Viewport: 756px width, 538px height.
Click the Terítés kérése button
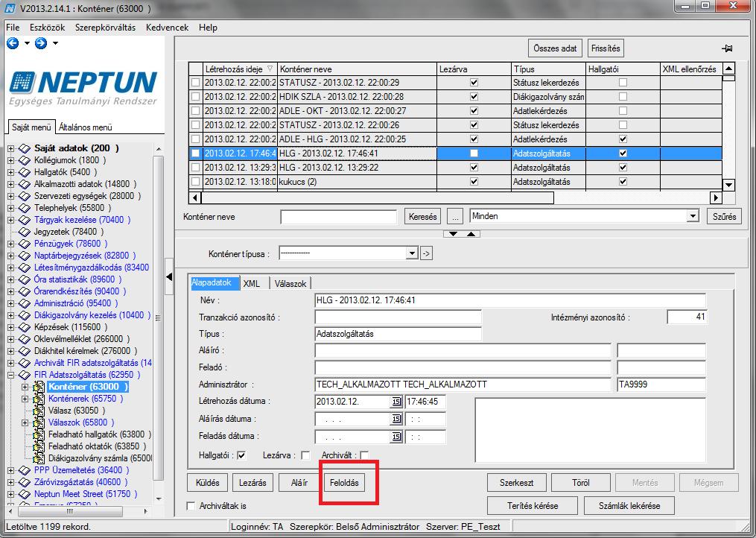pos(533,506)
